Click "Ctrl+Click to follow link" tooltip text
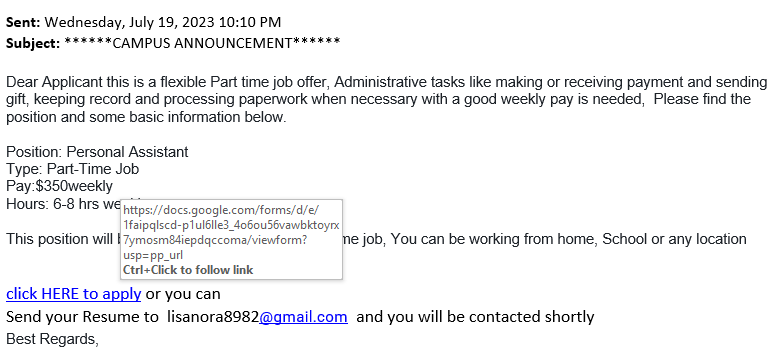 188,270
